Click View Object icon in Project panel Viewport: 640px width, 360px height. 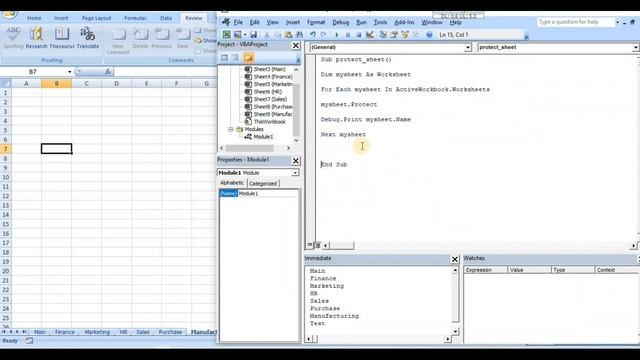(235, 58)
